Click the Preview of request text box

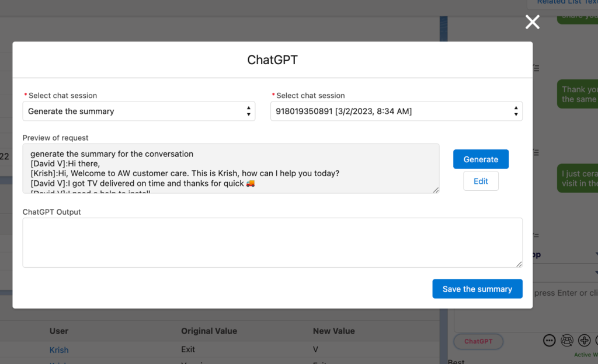pyautogui.click(x=231, y=169)
